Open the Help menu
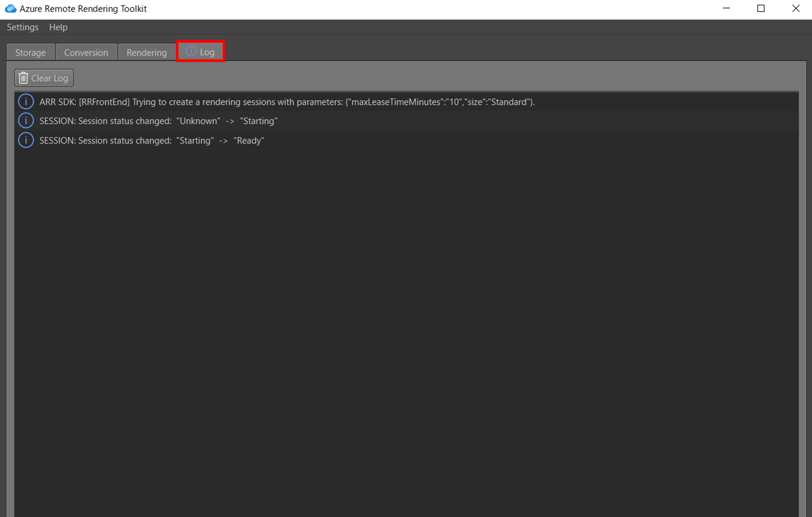812x517 pixels. click(x=58, y=27)
